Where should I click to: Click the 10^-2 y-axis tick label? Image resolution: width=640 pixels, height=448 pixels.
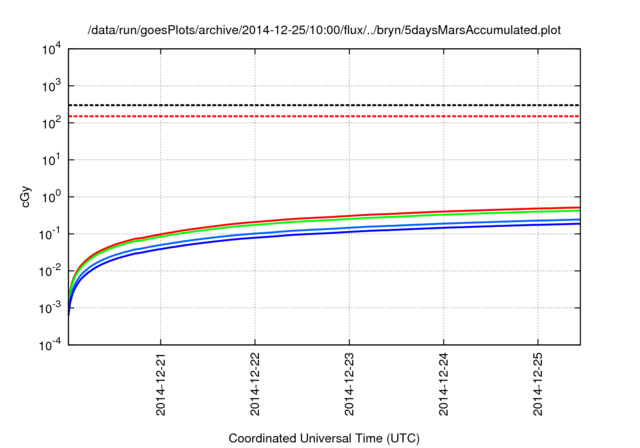[50, 271]
